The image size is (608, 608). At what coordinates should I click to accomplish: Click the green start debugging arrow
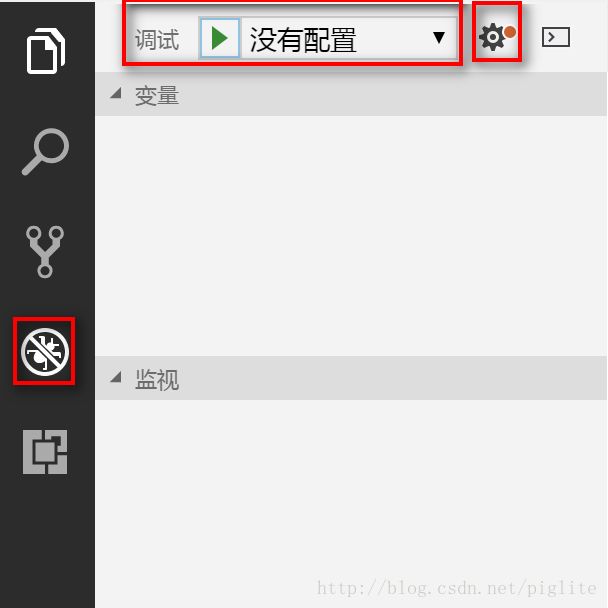pyautogui.click(x=219, y=38)
